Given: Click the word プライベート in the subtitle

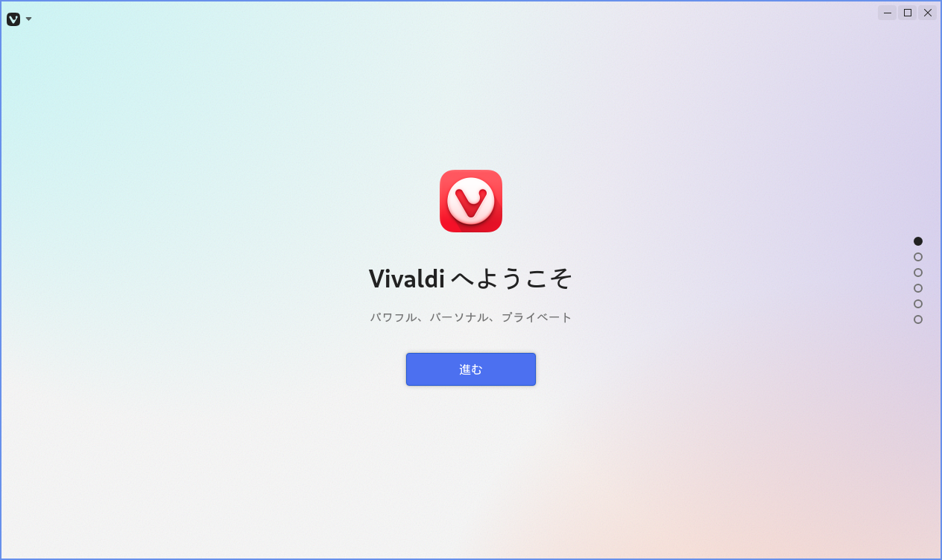Looking at the screenshot, I should coord(537,317).
